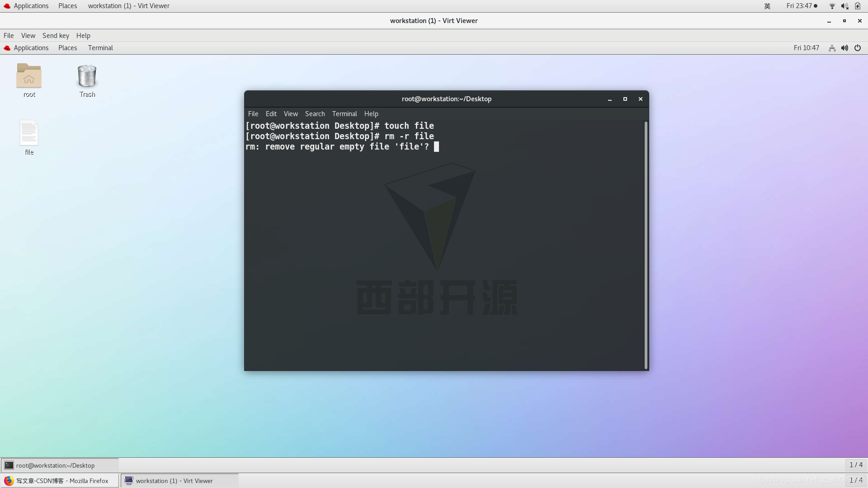Open the terminal's Terminal menu

click(x=344, y=114)
